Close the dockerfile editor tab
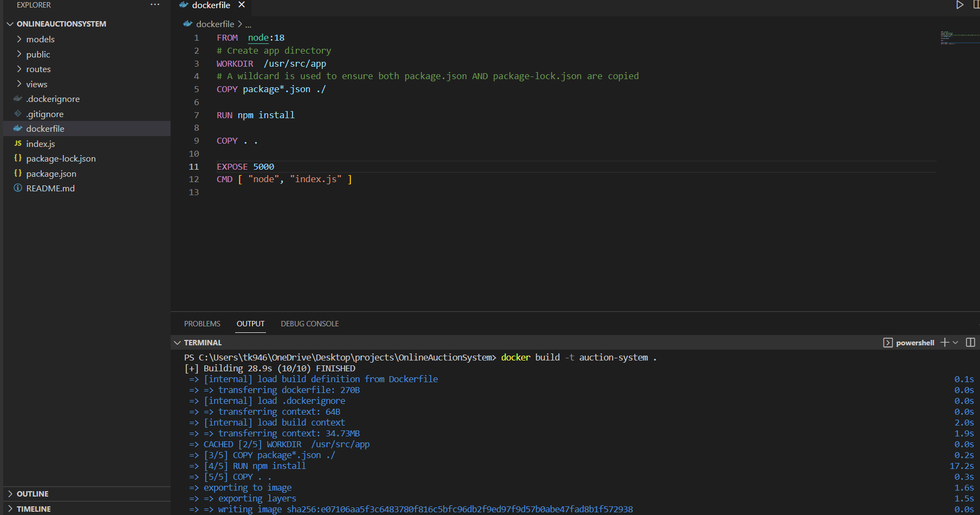The height and width of the screenshot is (515, 980). tap(242, 5)
